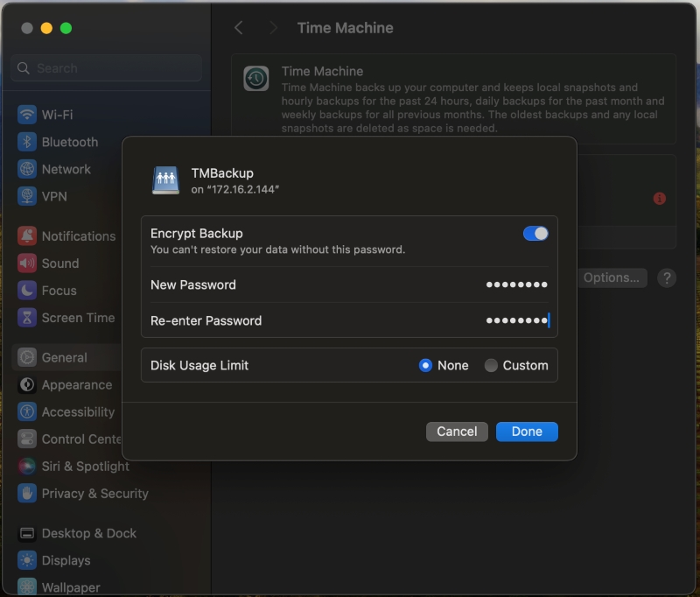
Task: Click the Search field in sidebar
Action: 106,68
